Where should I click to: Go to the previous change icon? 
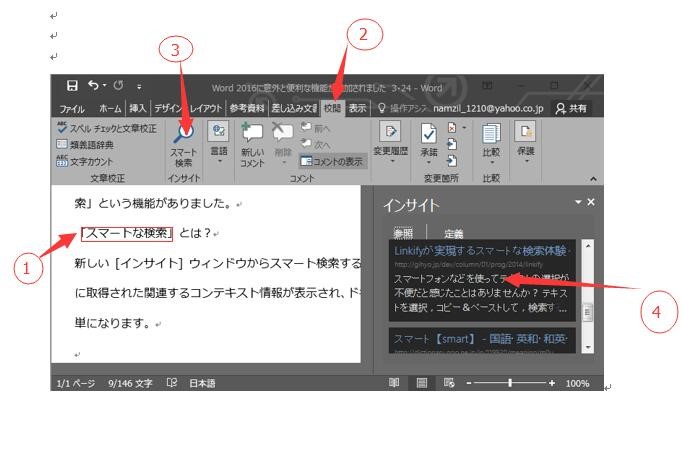pyautogui.click(x=452, y=144)
